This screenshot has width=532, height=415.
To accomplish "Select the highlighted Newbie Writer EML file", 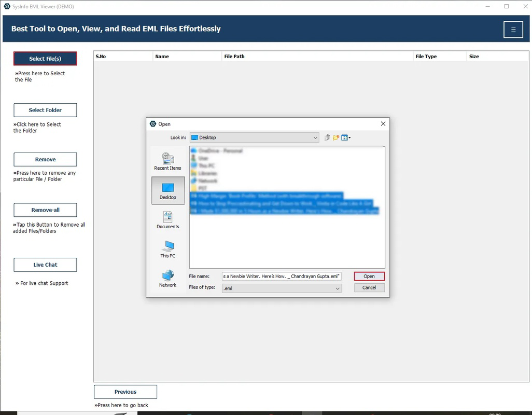I will click(285, 211).
